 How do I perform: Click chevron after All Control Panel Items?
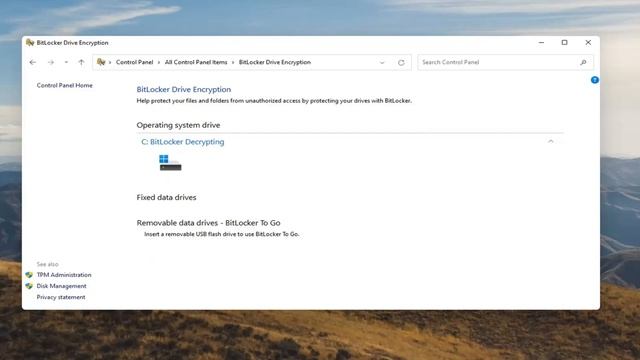(233, 62)
